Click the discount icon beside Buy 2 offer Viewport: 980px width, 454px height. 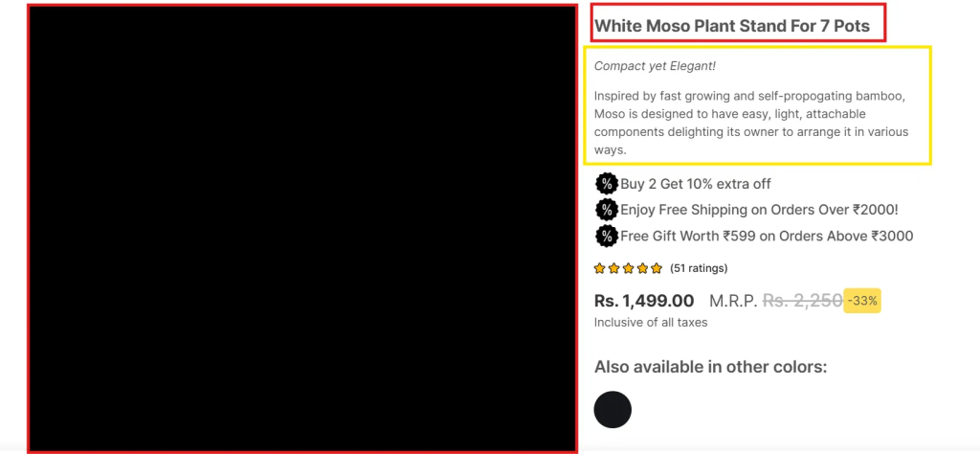coord(606,184)
